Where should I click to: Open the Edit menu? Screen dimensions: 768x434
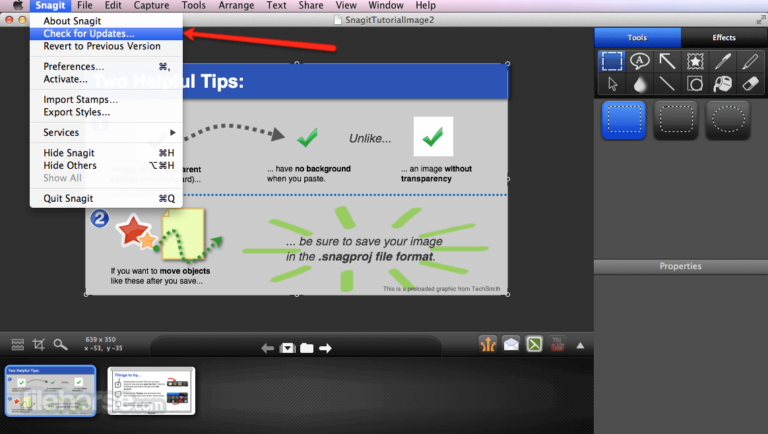(113, 5)
